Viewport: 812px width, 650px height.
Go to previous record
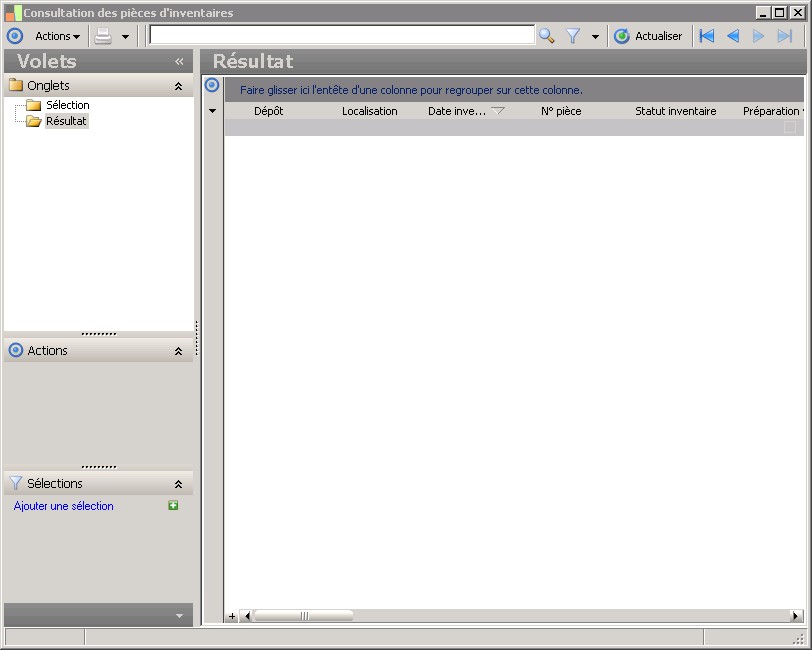(733, 36)
